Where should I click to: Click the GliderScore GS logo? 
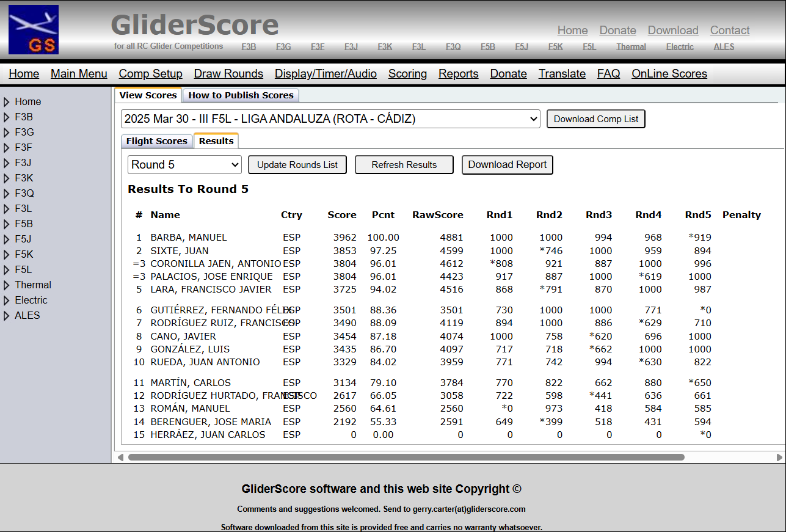(34, 29)
